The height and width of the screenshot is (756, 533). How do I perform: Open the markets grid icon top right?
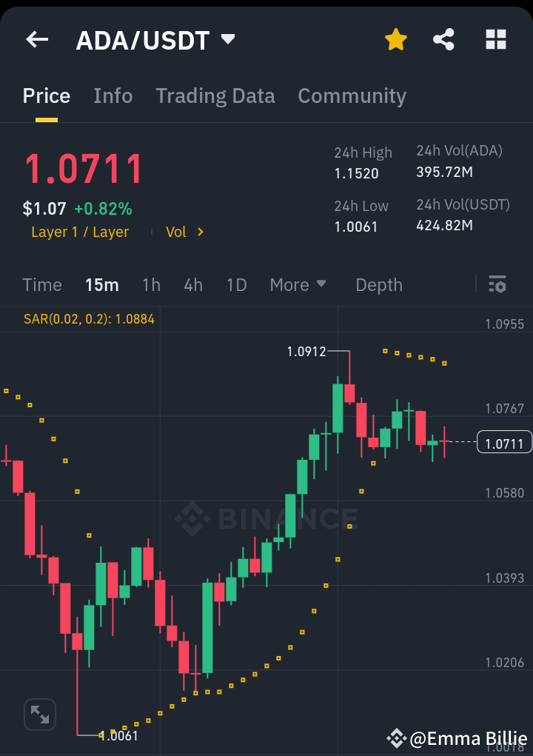[x=495, y=40]
